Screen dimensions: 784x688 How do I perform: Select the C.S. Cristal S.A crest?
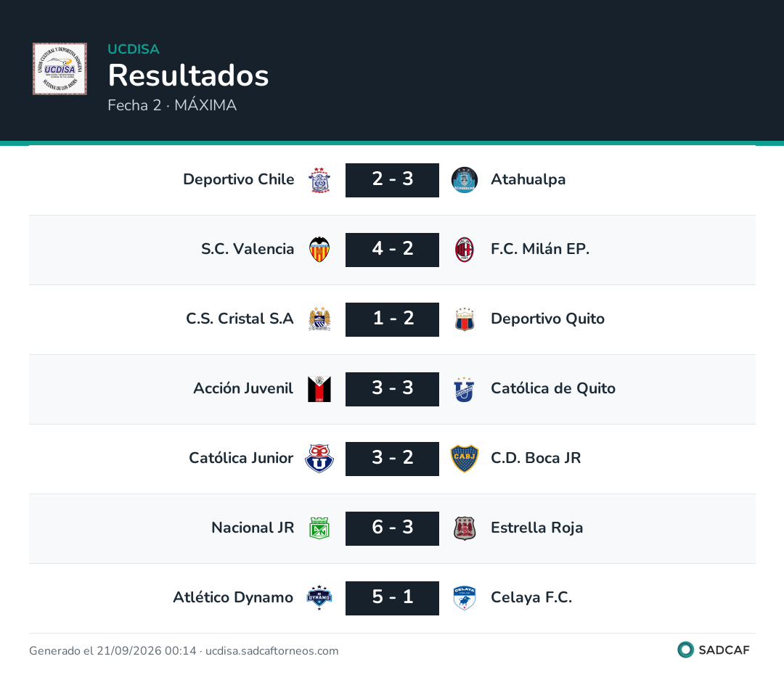[x=319, y=319]
